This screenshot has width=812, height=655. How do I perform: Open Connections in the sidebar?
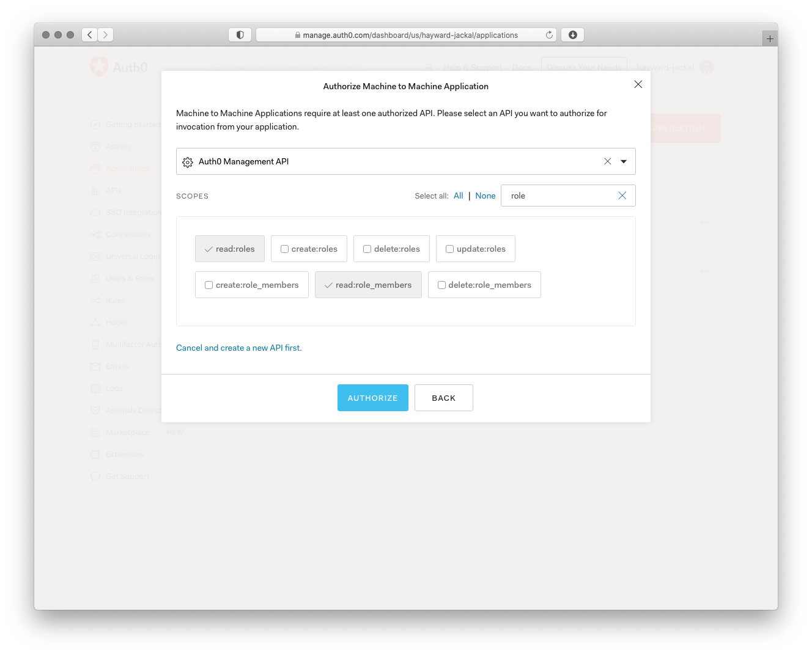120,235
